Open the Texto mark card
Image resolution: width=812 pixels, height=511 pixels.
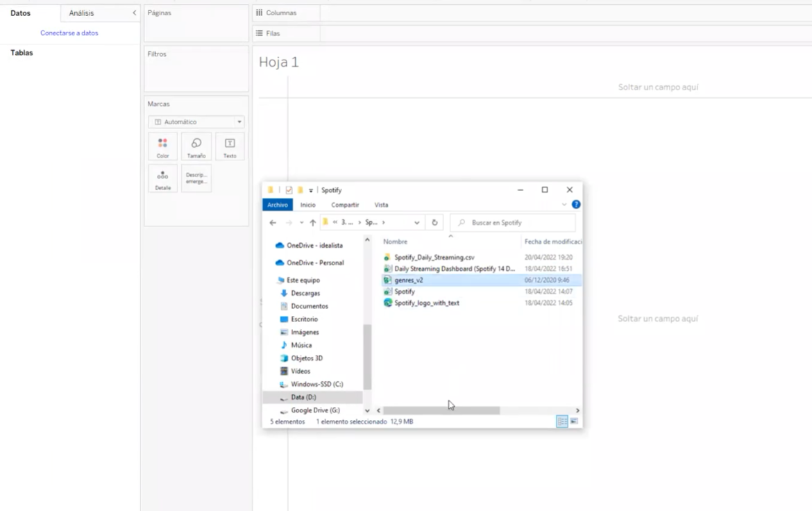coord(230,146)
